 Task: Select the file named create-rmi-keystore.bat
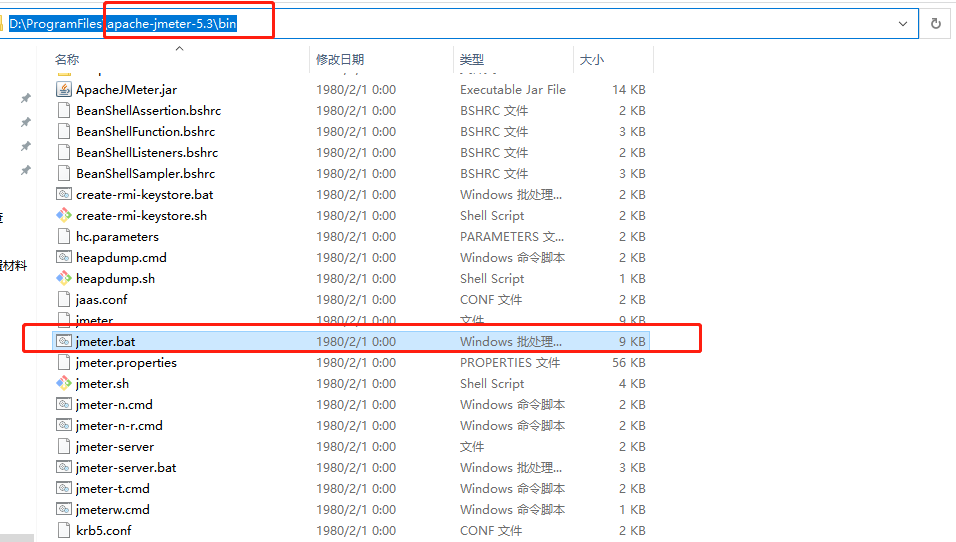(x=144, y=194)
